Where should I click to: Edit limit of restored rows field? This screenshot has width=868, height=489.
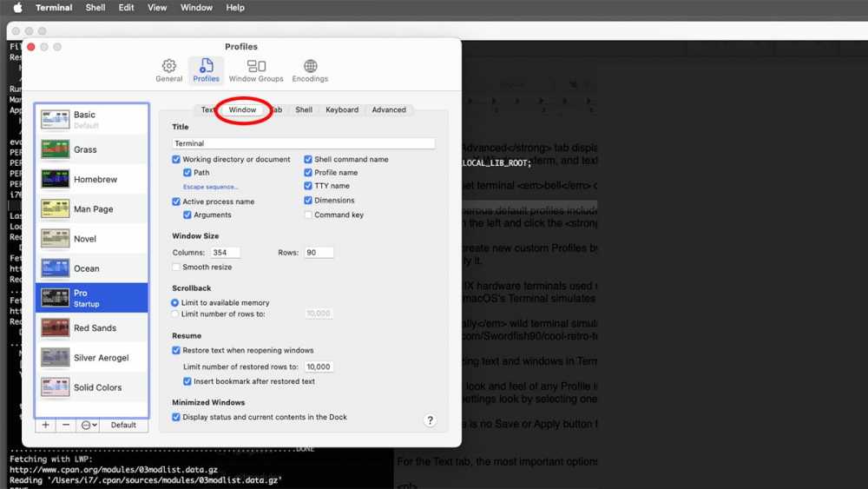[x=319, y=367]
